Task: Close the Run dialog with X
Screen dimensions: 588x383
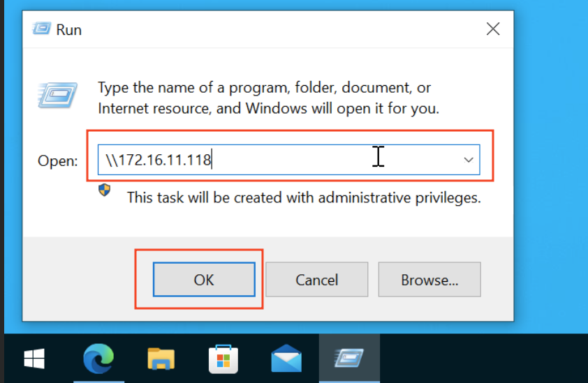Action: [492, 29]
